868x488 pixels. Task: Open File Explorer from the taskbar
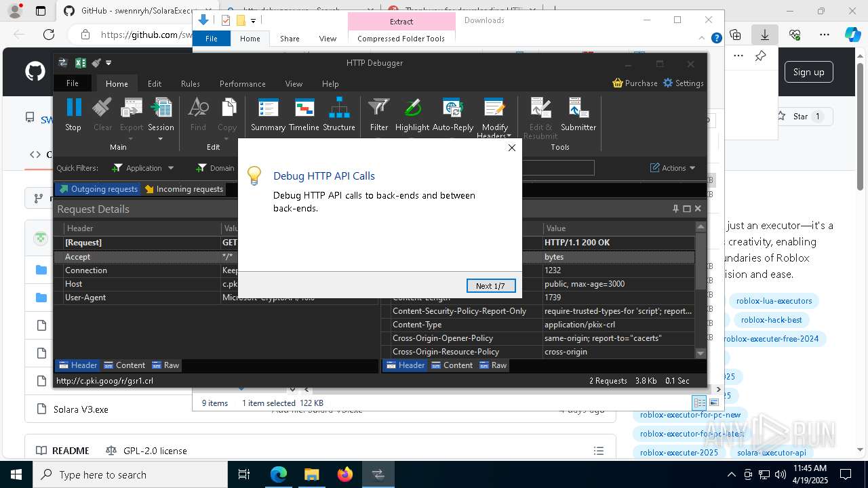[311, 474]
